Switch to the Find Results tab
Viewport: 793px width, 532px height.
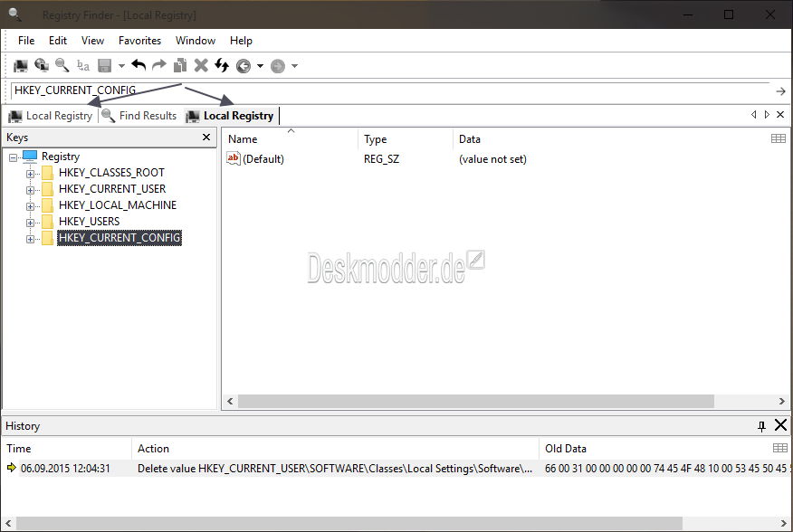139,116
